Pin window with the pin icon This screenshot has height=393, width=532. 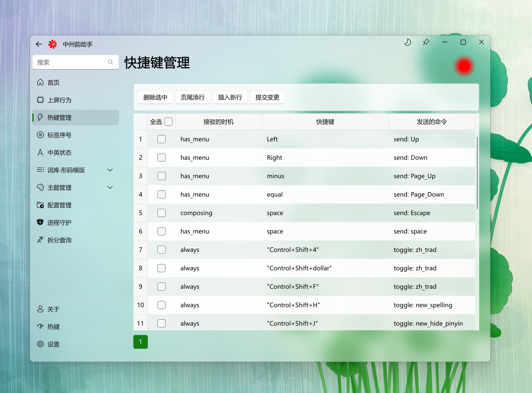point(426,42)
